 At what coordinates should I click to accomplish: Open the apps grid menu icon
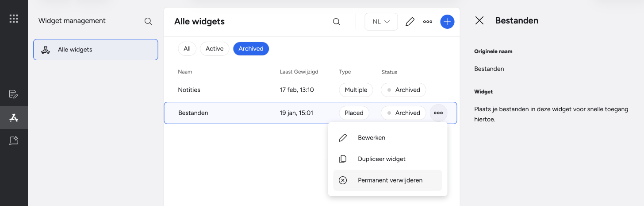click(14, 19)
